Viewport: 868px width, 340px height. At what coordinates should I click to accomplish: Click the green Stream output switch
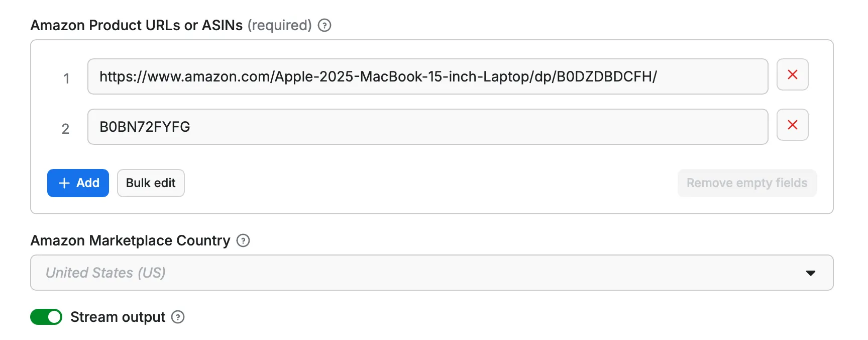click(46, 317)
